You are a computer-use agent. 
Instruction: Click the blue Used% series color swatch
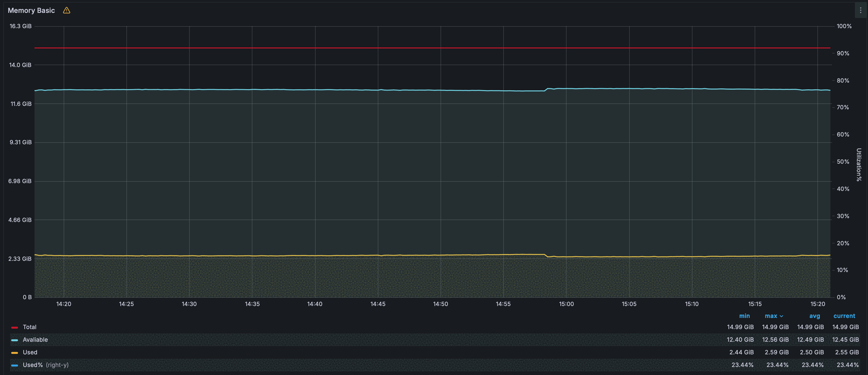click(x=15, y=365)
